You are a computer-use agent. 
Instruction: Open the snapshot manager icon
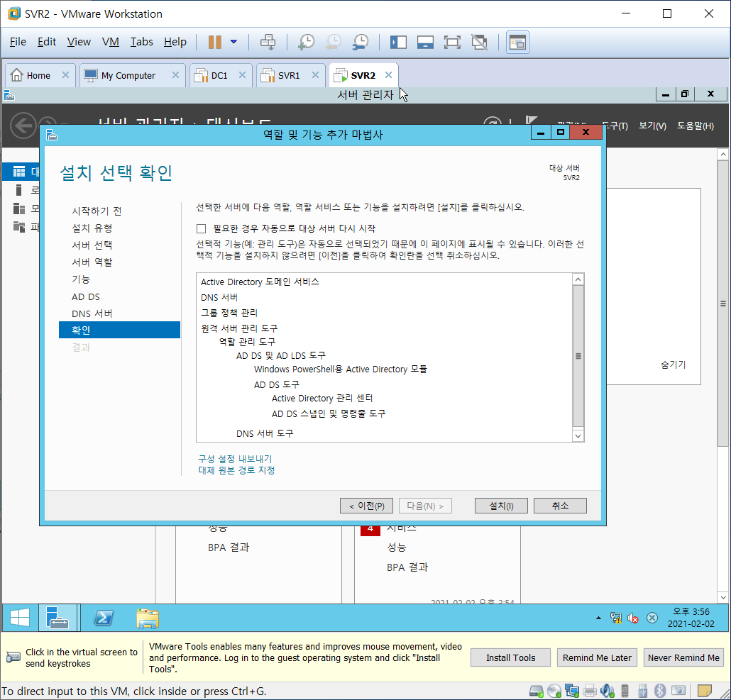coord(361,42)
